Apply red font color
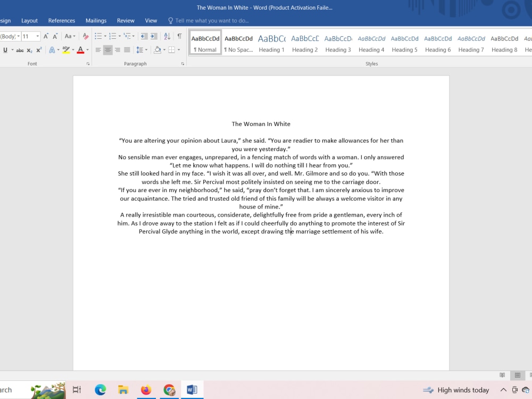Image resolution: width=532 pixels, height=399 pixels. pyautogui.click(x=80, y=50)
